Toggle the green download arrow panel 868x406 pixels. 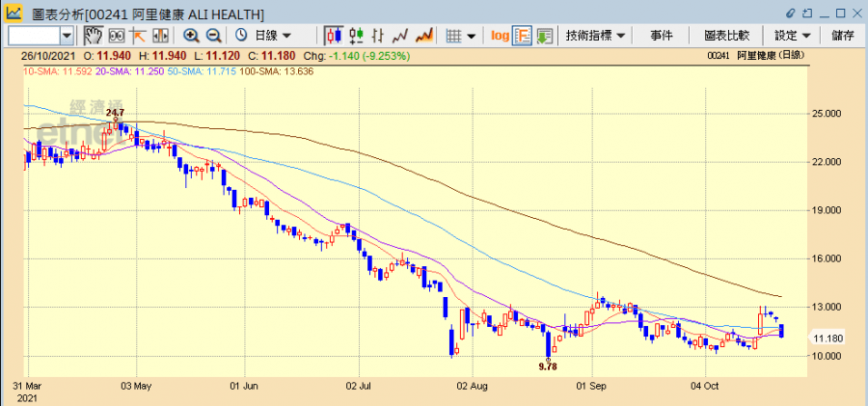pos(545,36)
